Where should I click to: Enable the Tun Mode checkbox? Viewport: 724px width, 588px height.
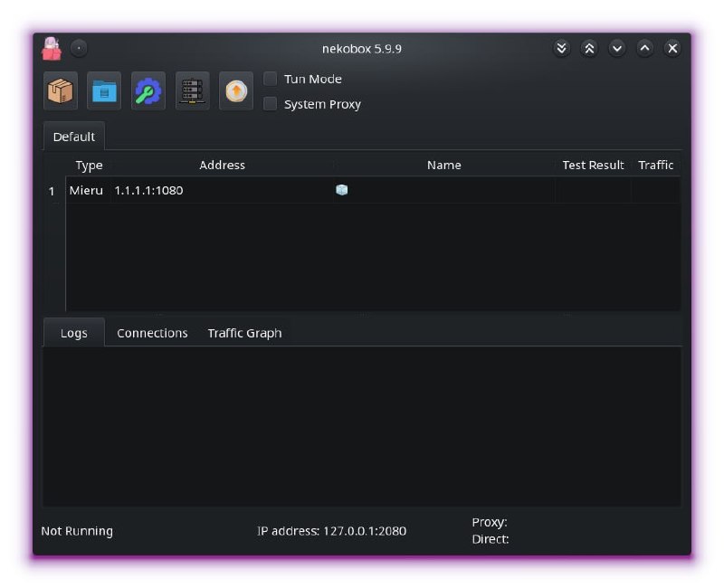(x=270, y=79)
